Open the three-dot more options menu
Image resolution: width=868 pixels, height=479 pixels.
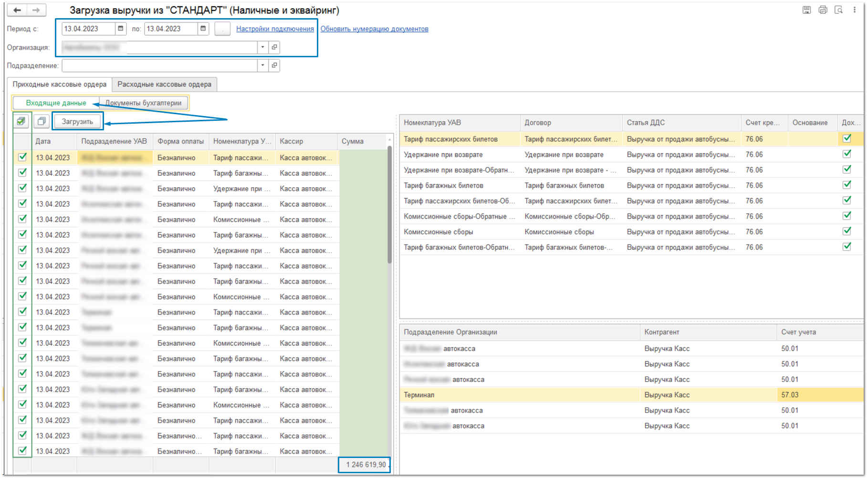[854, 10]
